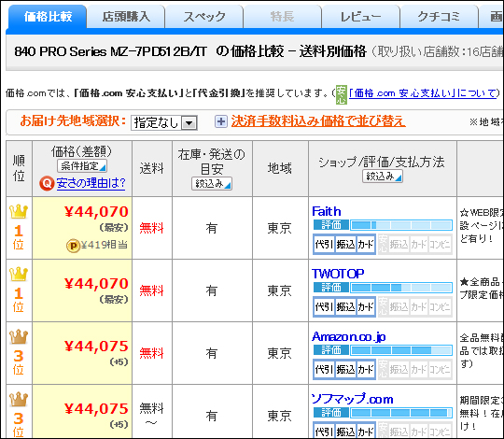Open the クチコミ tab

coord(439,17)
